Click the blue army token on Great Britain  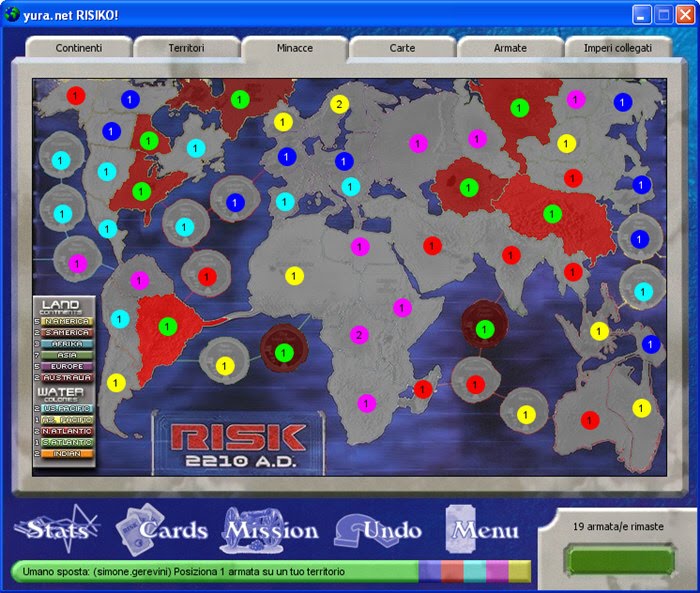pyautogui.click(x=287, y=157)
